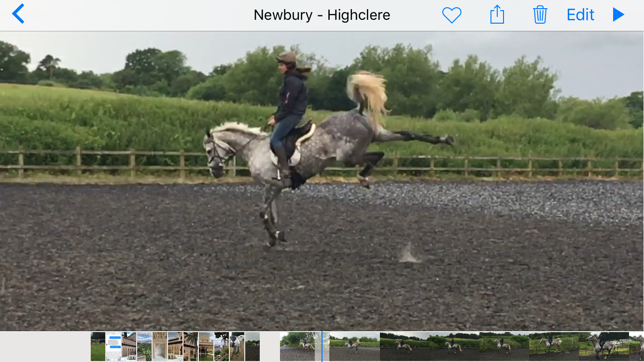Open the Moorish arch doorway thumbnail
Screen dimensions: 644x362
coord(160,347)
